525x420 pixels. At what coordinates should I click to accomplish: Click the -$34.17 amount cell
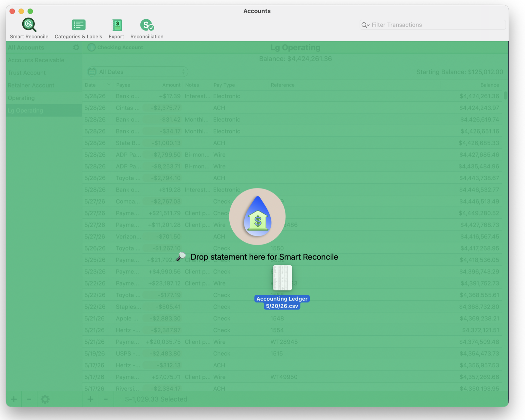point(170,131)
